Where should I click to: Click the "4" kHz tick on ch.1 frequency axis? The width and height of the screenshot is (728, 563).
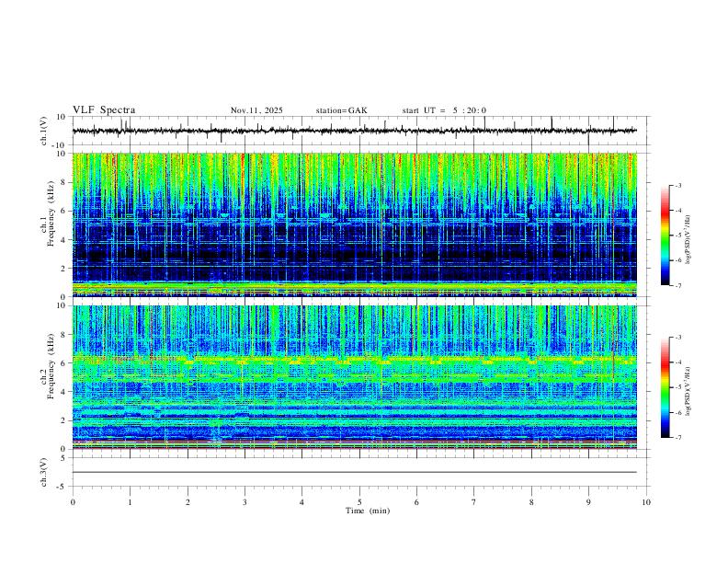coord(64,240)
